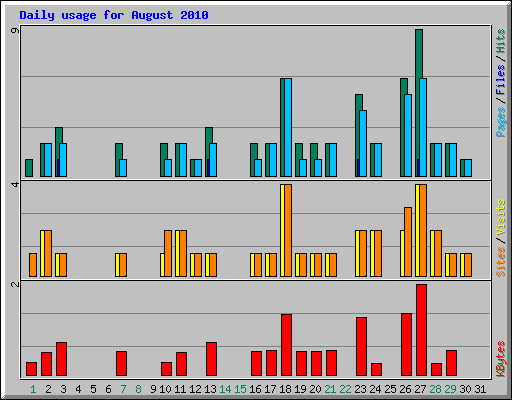Click the cyan Files bar for day 18
Screen dimensions: 512x400
tap(288, 127)
